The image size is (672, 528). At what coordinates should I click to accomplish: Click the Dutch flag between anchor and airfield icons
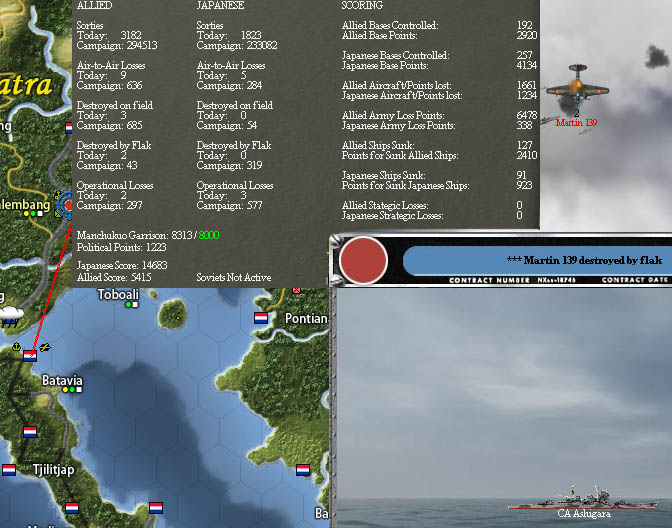pyautogui.click(x=30, y=356)
